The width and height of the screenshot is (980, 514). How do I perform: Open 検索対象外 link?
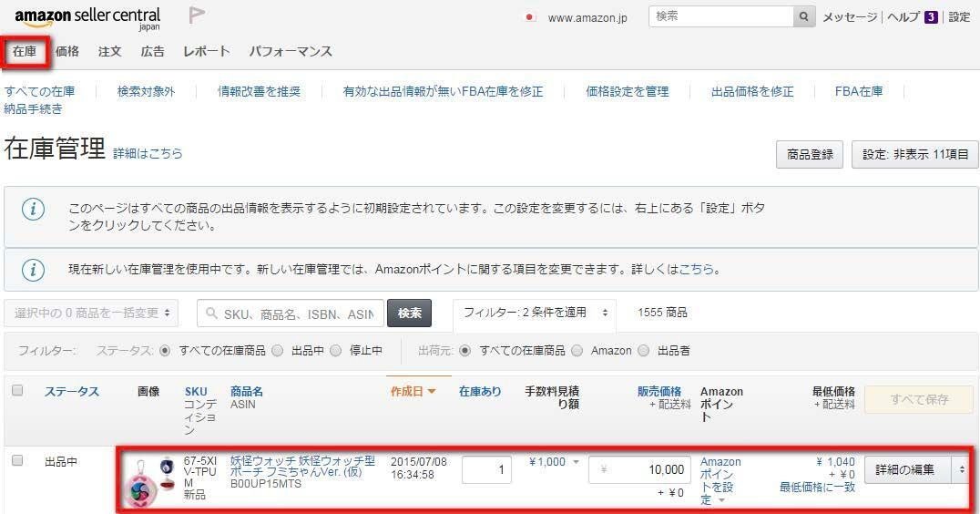click(x=147, y=91)
